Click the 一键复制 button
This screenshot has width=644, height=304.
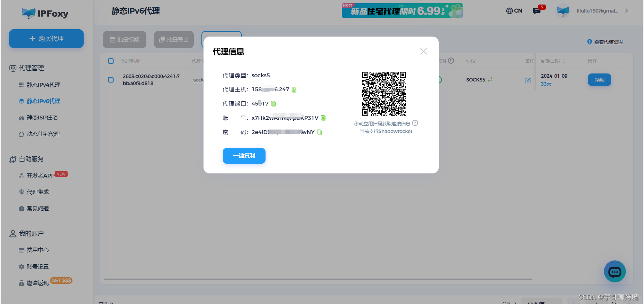click(x=244, y=156)
